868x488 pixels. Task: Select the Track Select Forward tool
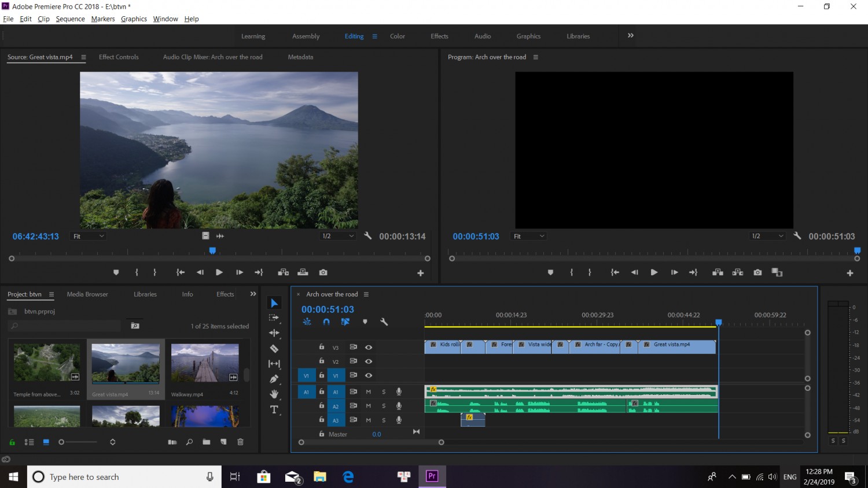coord(274,318)
